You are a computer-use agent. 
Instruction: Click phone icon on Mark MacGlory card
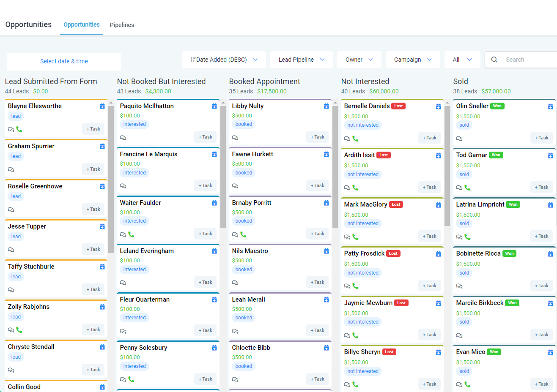tap(355, 237)
